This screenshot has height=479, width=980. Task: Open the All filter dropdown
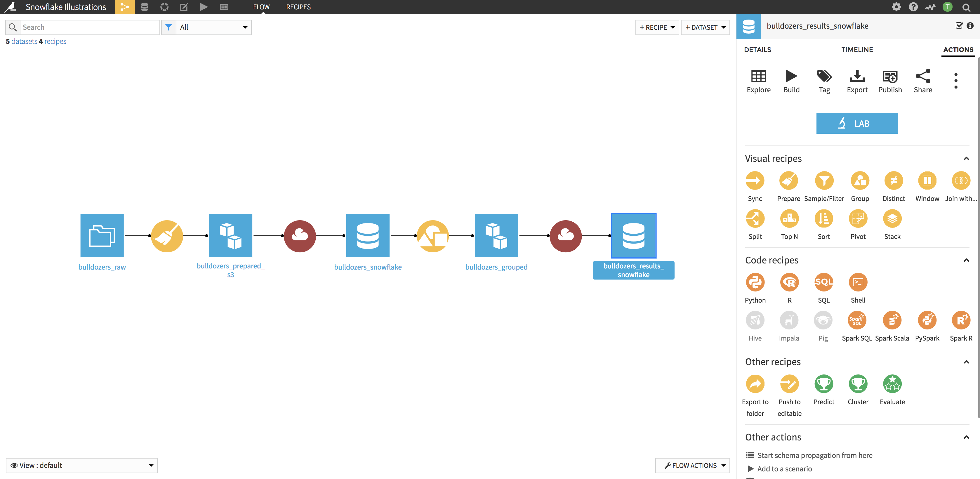coord(213,27)
